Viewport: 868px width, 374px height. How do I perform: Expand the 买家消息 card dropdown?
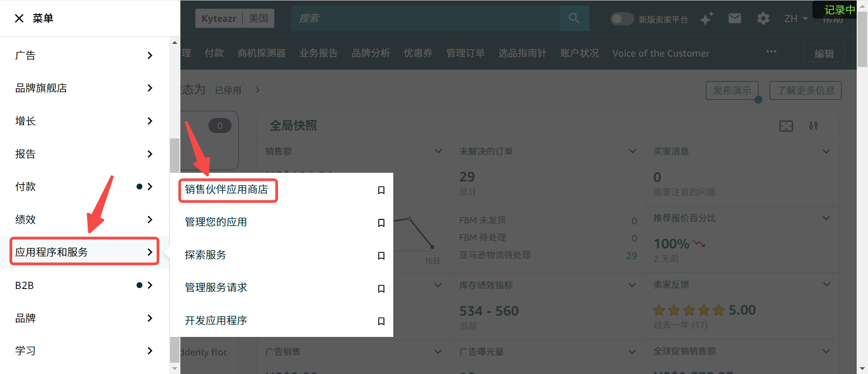pyautogui.click(x=826, y=151)
